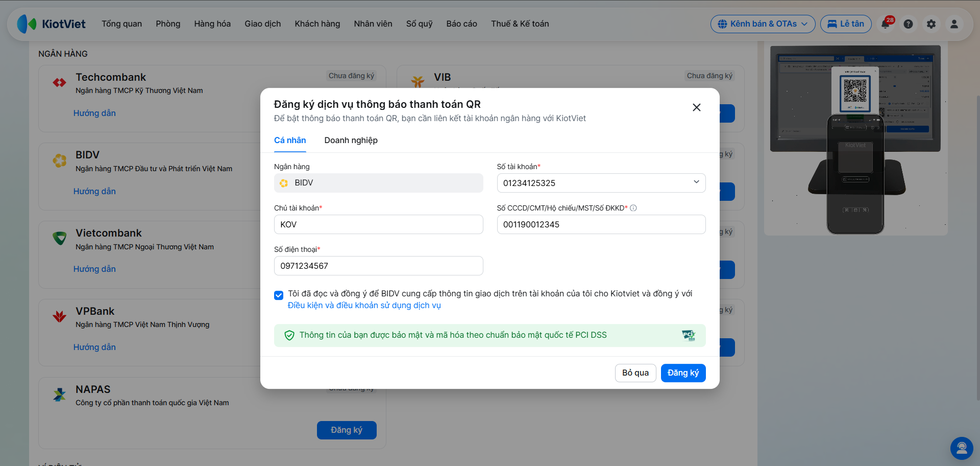This screenshot has height=466, width=980.
Task: Click the green security shield icon
Action: [289, 335]
